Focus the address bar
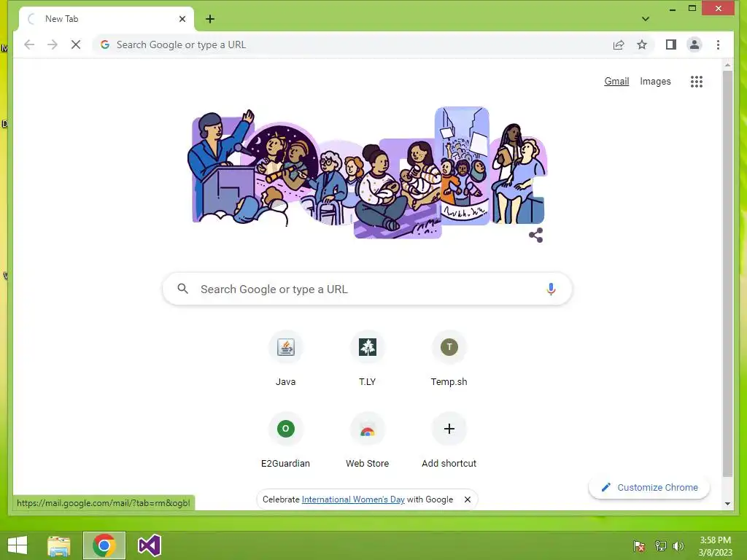The image size is (747, 560). [x=352, y=44]
